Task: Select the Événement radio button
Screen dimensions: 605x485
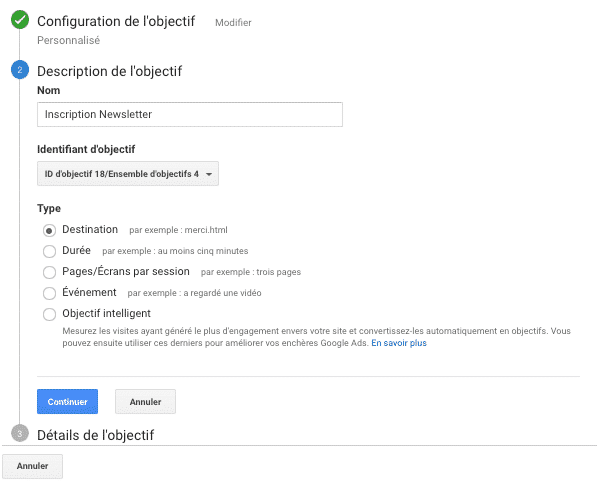Action: click(50, 293)
